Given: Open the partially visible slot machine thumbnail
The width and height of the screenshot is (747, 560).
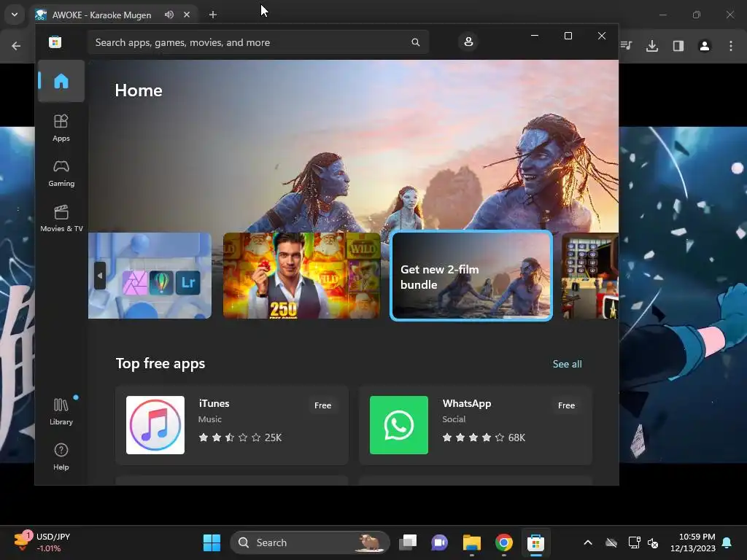Looking at the screenshot, I should tap(589, 276).
